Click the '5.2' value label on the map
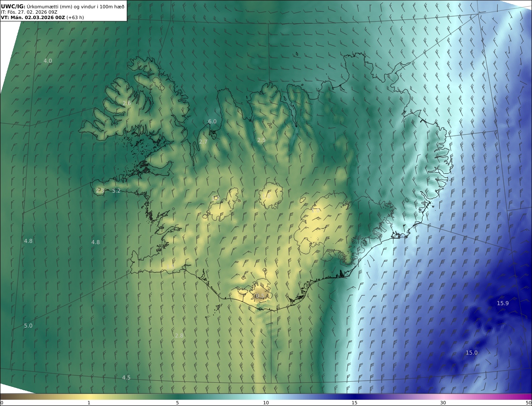 [x=116, y=191]
